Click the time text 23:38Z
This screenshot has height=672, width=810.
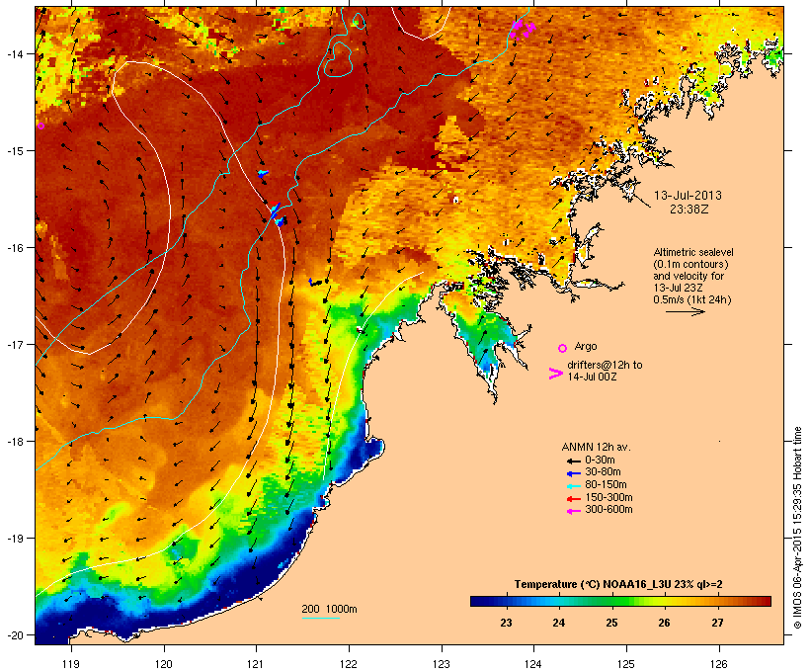(x=689, y=210)
